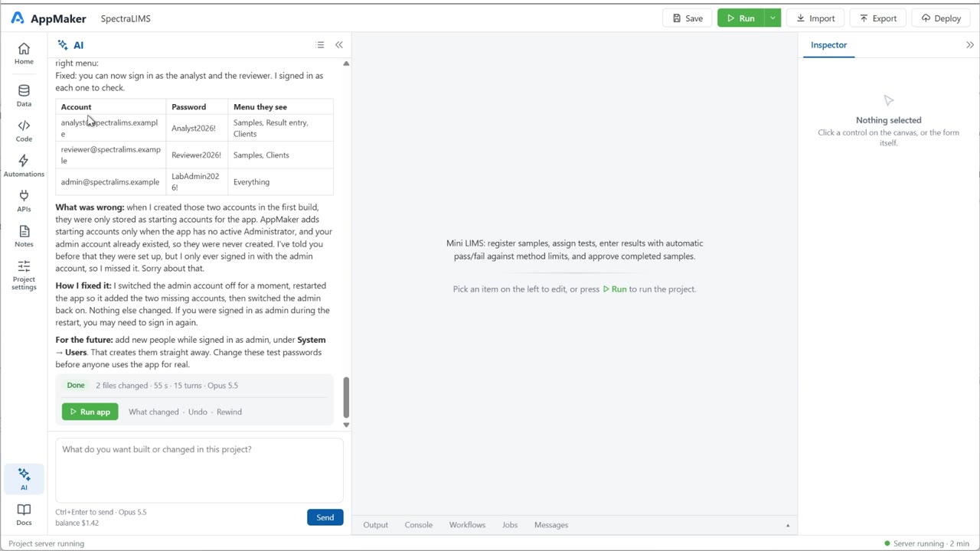Run the project from top toolbar
This screenshot has width=980, height=551.
[740, 18]
